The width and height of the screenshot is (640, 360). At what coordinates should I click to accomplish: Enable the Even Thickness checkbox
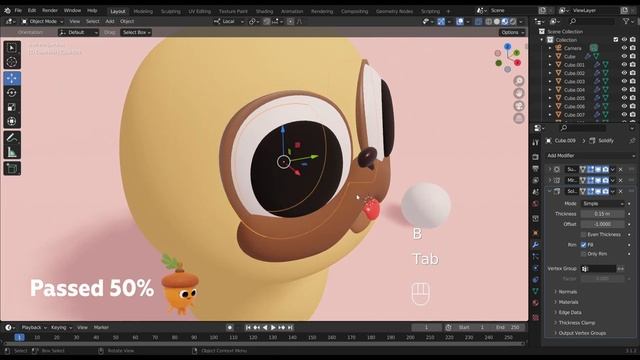[x=583, y=235]
